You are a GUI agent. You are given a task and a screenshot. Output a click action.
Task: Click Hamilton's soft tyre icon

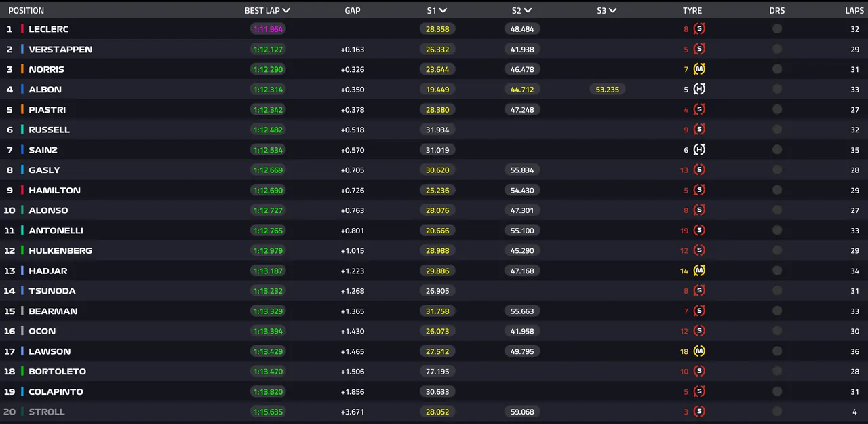tap(699, 190)
